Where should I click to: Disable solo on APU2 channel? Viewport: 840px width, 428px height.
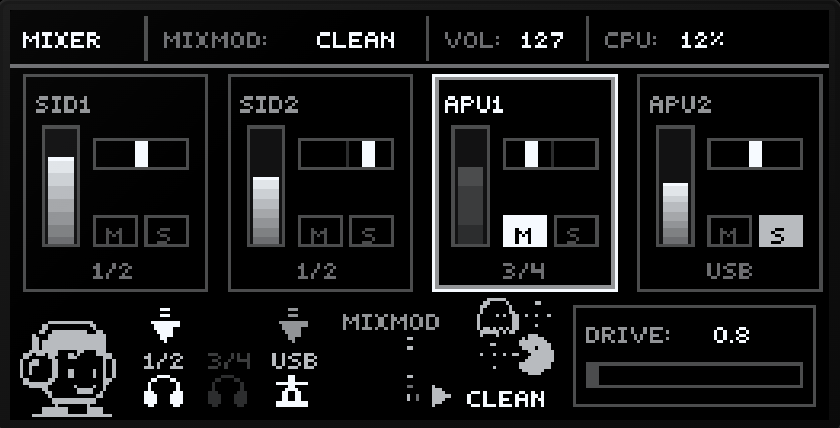781,231
